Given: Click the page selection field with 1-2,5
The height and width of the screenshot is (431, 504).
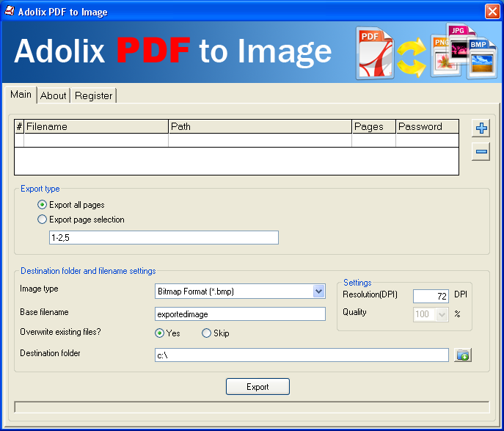Looking at the screenshot, I should (164, 238).
